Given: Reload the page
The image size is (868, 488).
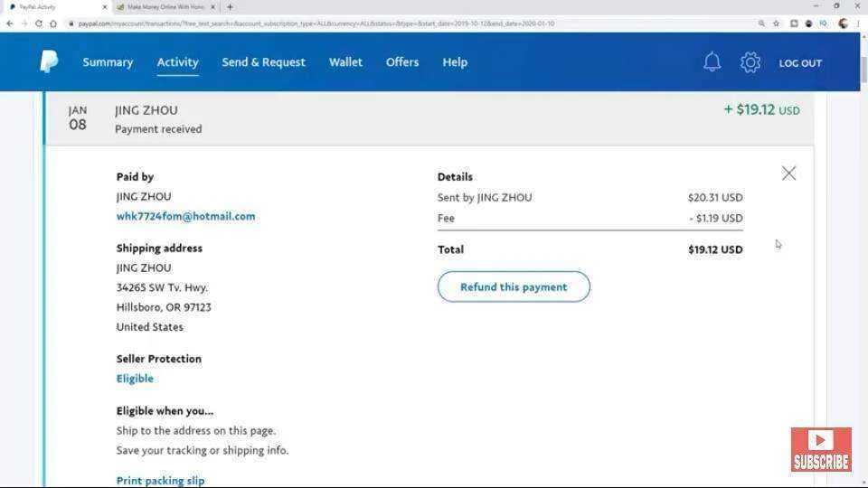Looking at the screenshot, I should [x=38, y=23].
